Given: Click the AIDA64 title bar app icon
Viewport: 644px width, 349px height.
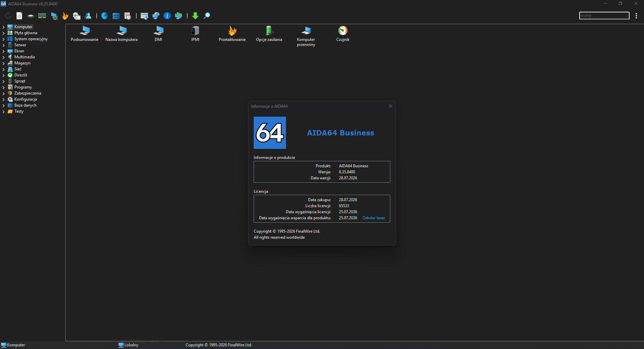Looking at the screenshot, I should pyautogui.click(x=3, y=4).
